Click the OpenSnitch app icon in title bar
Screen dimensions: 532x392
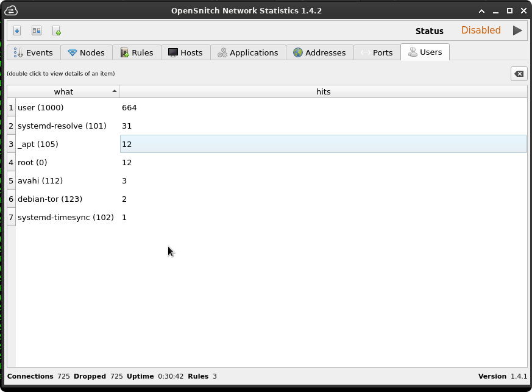11,11
